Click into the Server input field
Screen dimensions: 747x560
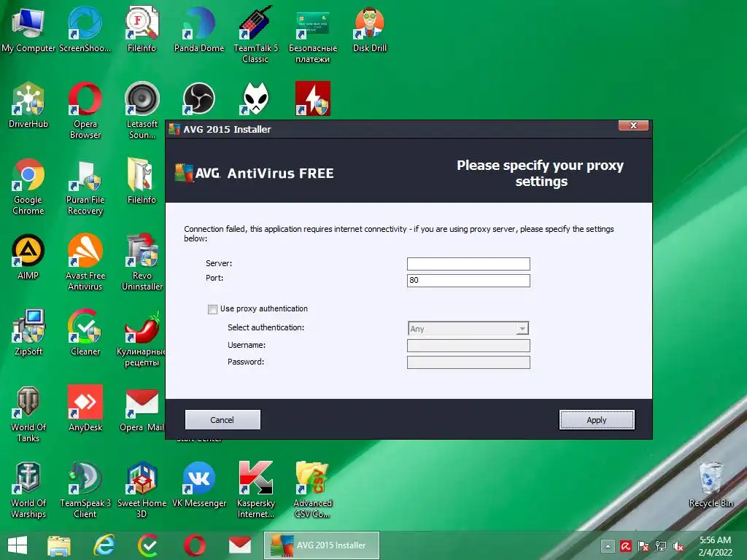point(468,263)
